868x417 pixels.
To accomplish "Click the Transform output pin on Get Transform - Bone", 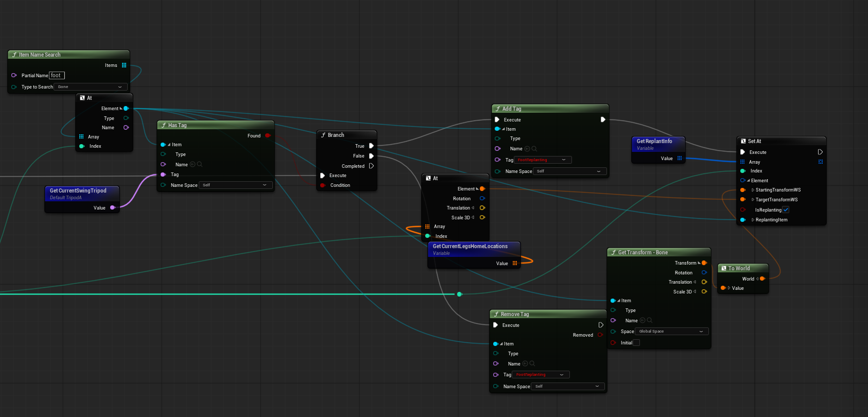I will (x=704, y=263).
